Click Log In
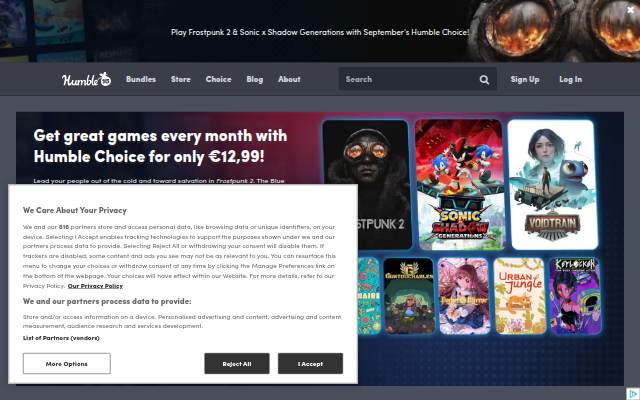640x400 pixels. tap(571, 79)
